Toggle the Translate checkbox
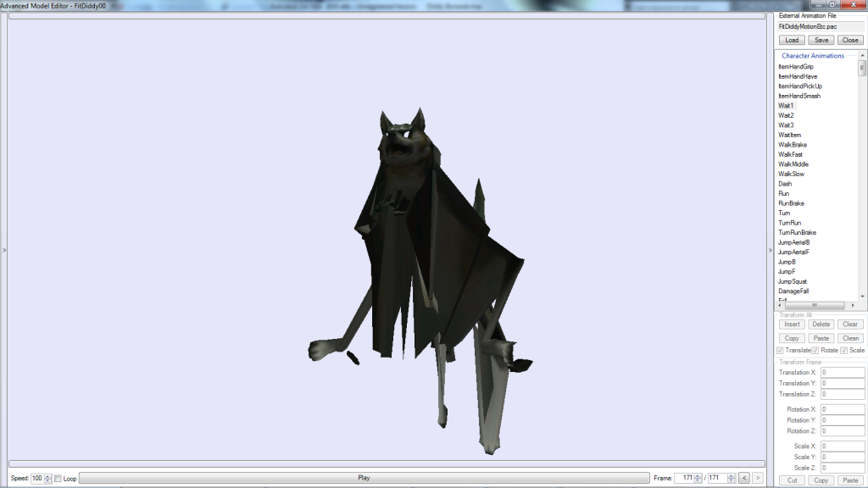The height and width of the screenshot is (488, 868). click(780, 350)
